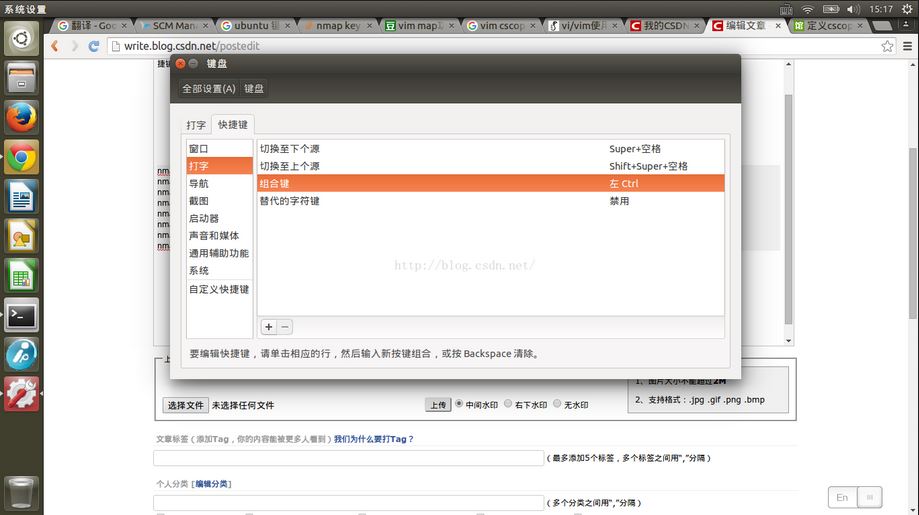Reload the page in Chrome
The height and width of the screenshot is (515, 919).
pyautogui.click(x=94, y=46)
